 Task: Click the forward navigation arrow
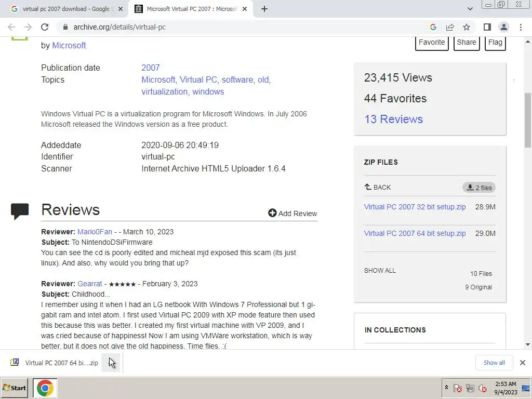click(x=28, y=27)
